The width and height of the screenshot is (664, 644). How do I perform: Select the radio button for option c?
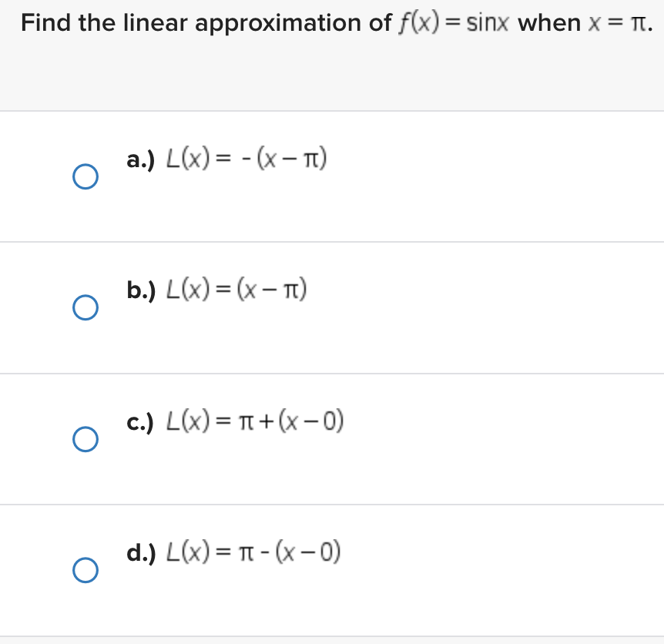85,439
